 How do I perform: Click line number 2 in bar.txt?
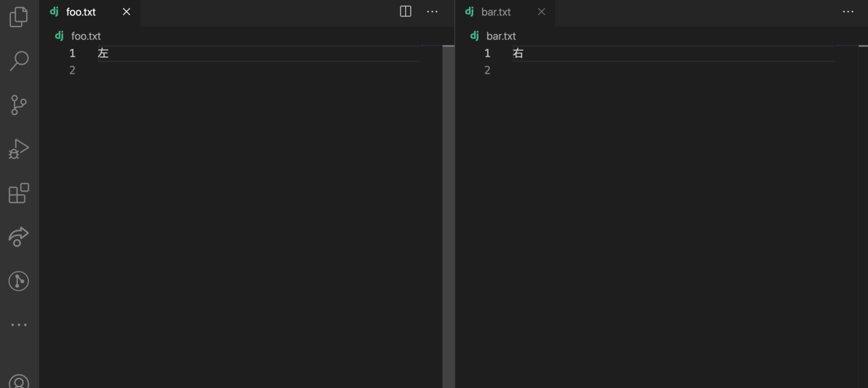coord(488,70)
